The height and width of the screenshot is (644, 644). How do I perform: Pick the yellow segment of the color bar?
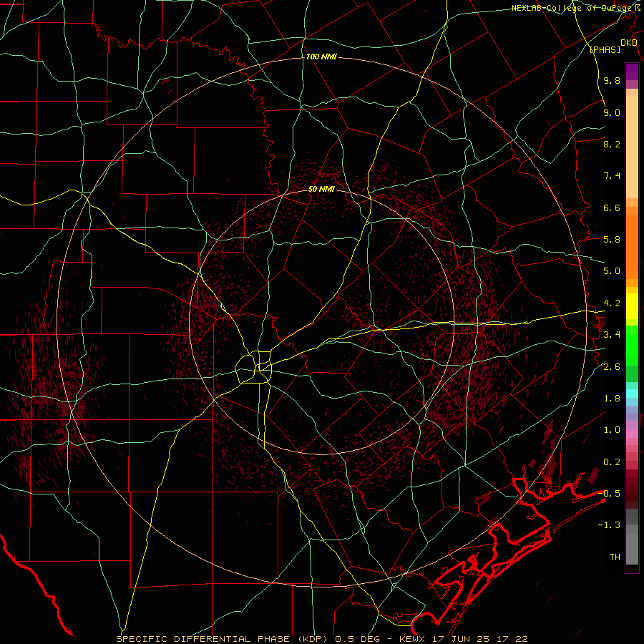(x=632, y=306)
